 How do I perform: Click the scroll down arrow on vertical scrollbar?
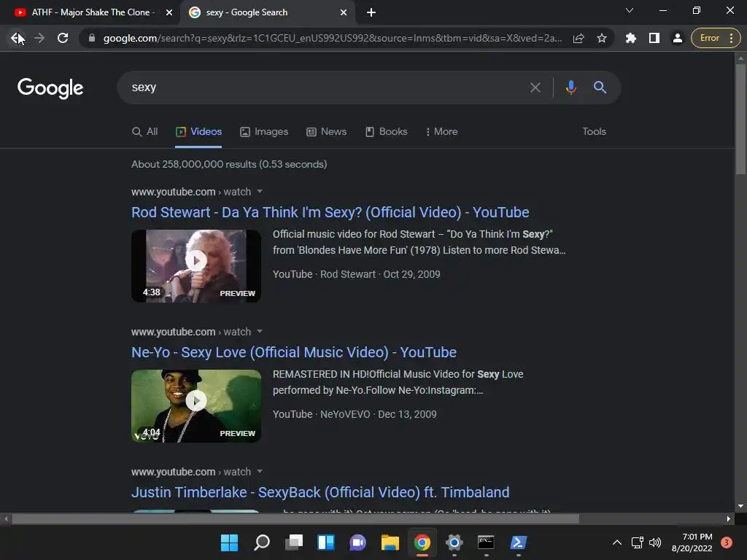[740, 506]
